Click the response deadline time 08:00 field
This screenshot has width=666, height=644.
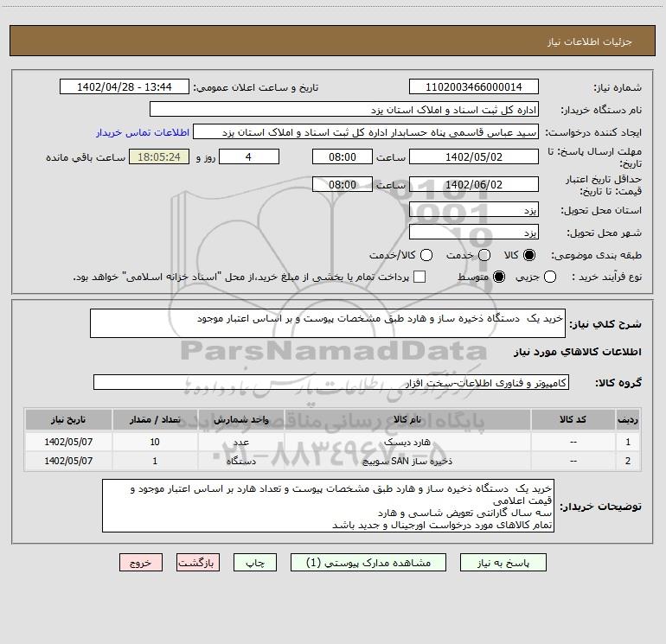click(343, 156)
